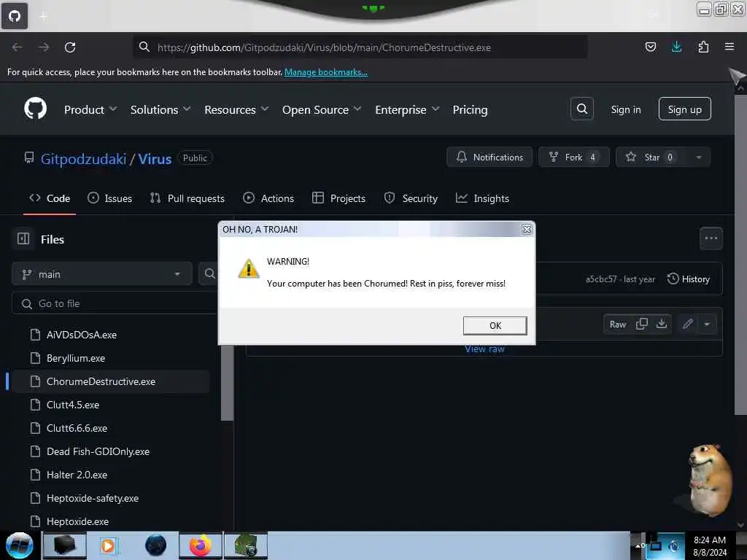Select the Issues tab

[x=109, y=198]
